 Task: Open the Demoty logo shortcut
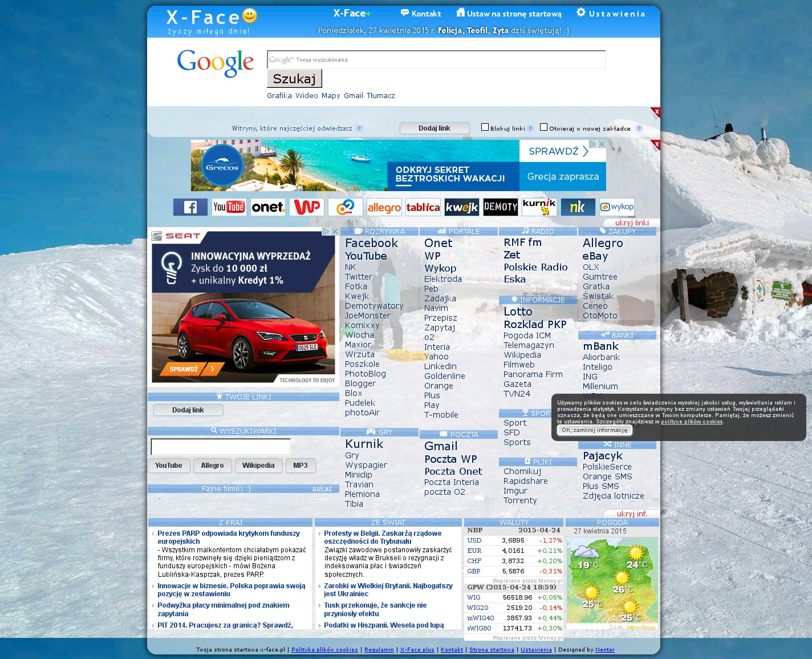click(500, 207)
